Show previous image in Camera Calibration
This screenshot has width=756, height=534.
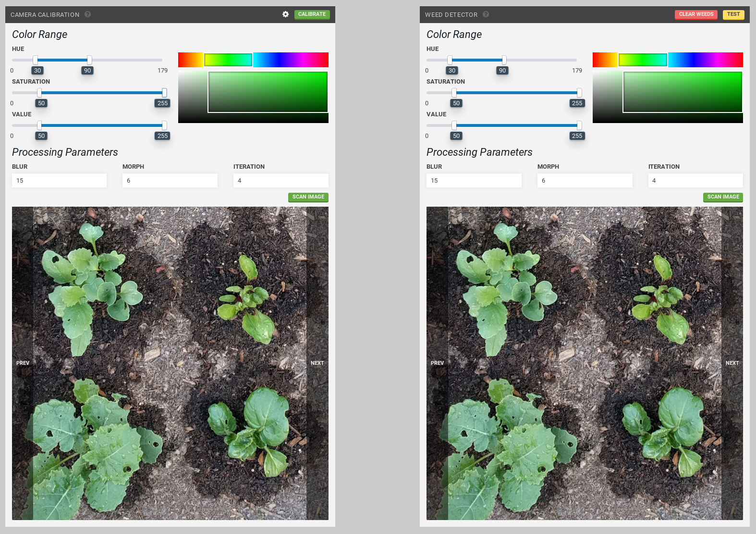(23, 363)
